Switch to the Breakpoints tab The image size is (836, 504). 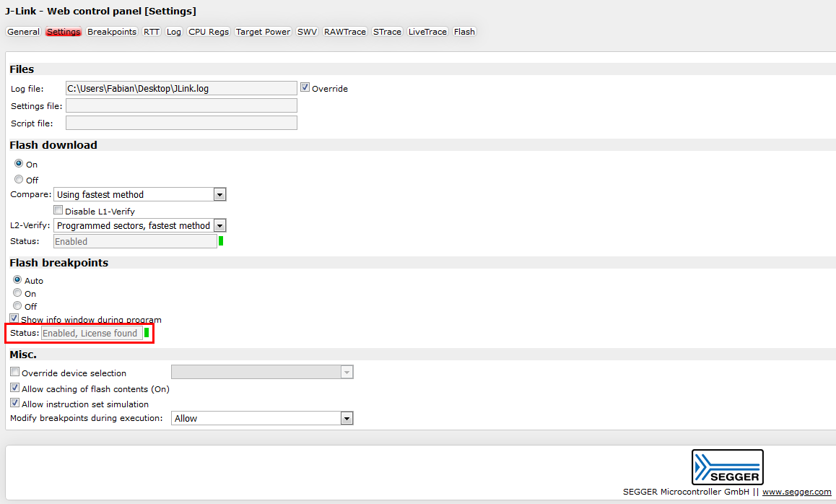click(111, 32)
